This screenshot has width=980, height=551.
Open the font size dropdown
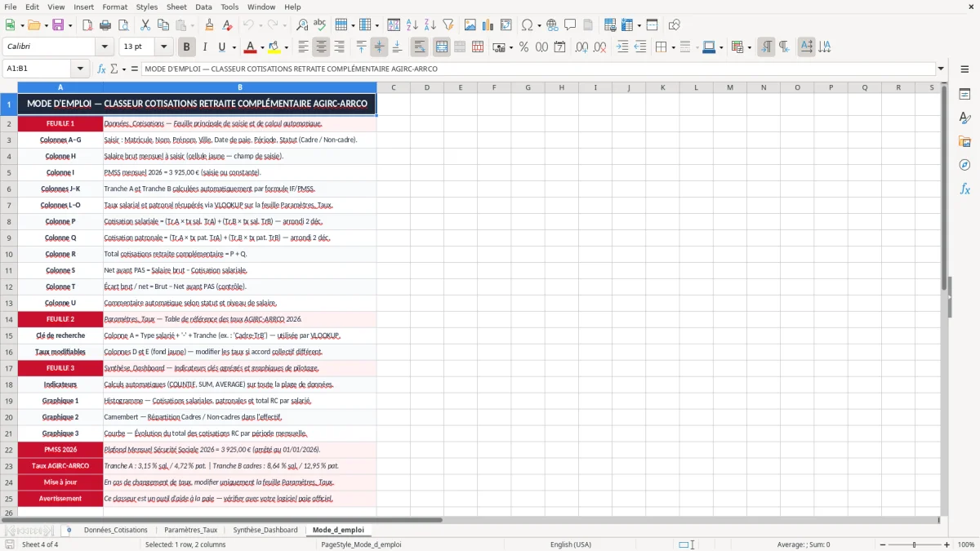(x=164, y=47)
